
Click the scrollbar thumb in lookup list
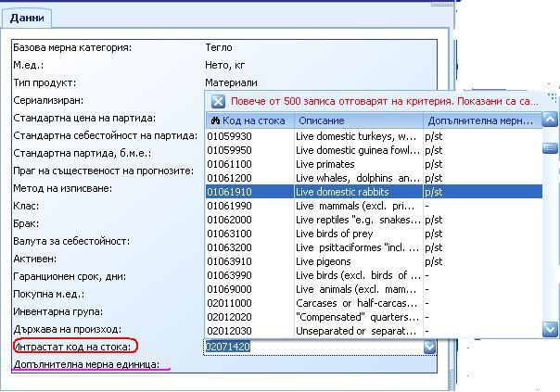[x=550, y=147]
